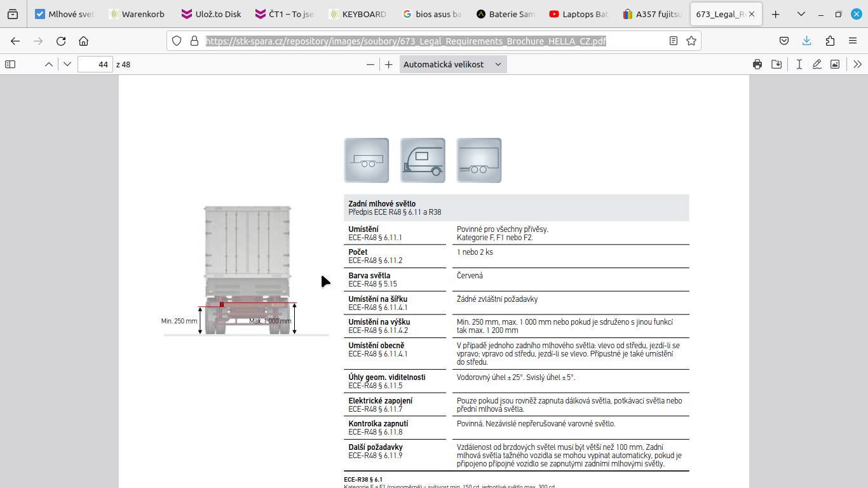
Task: Zoom out the PDF document
Action: (x=370, y=64)
